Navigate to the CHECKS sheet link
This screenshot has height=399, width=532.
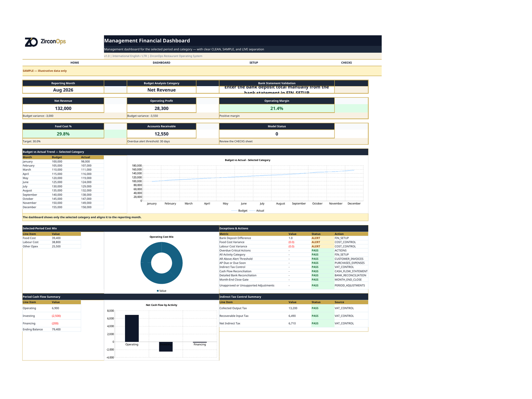(x=346, y=63)
